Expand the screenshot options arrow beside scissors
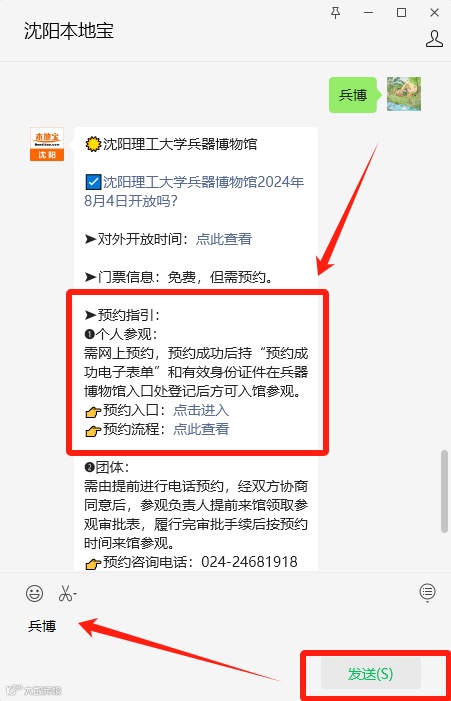 click(75, 594)
